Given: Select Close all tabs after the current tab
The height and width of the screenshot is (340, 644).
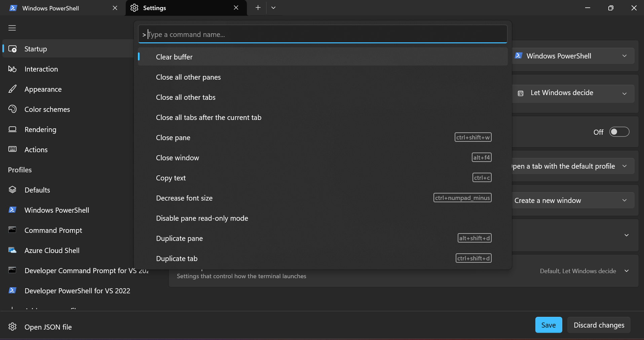Looking at the screenshot, I should tap(323, 117).
